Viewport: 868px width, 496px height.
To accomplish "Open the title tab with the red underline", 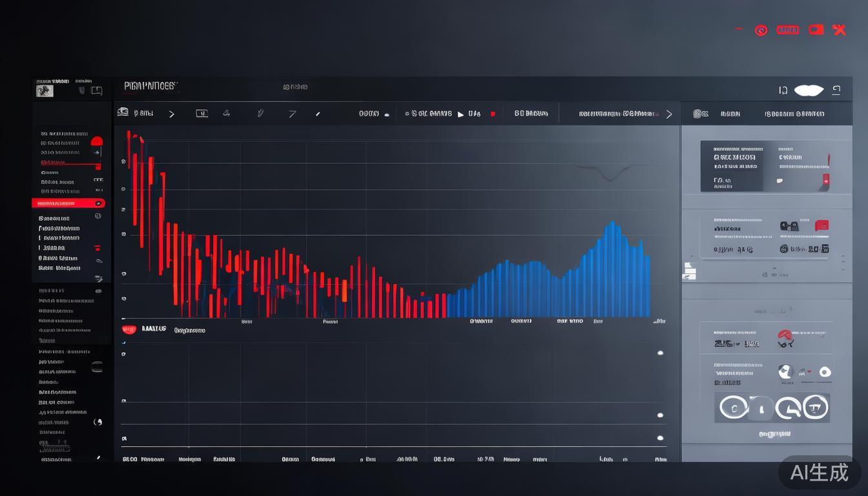I will tap(150, 87).
